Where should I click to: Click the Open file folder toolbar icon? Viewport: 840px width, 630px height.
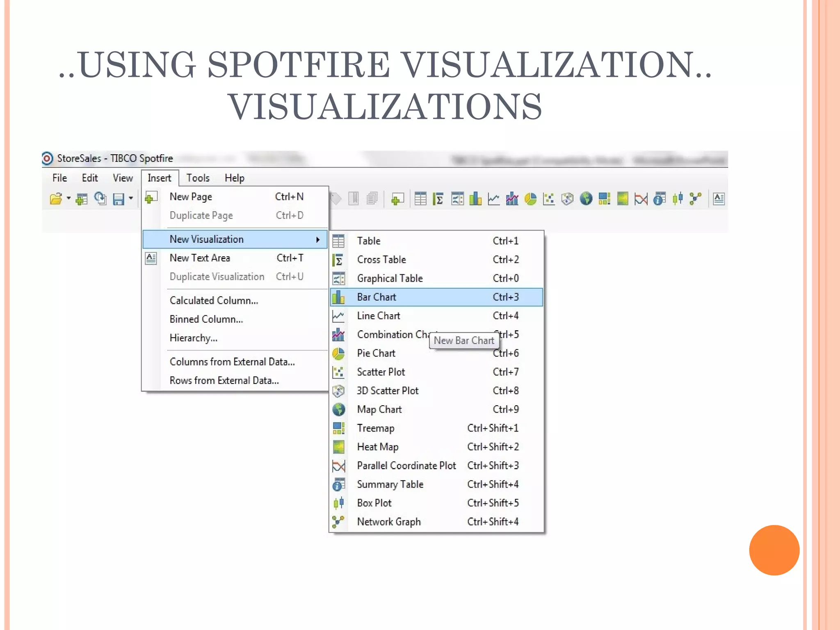56,199
